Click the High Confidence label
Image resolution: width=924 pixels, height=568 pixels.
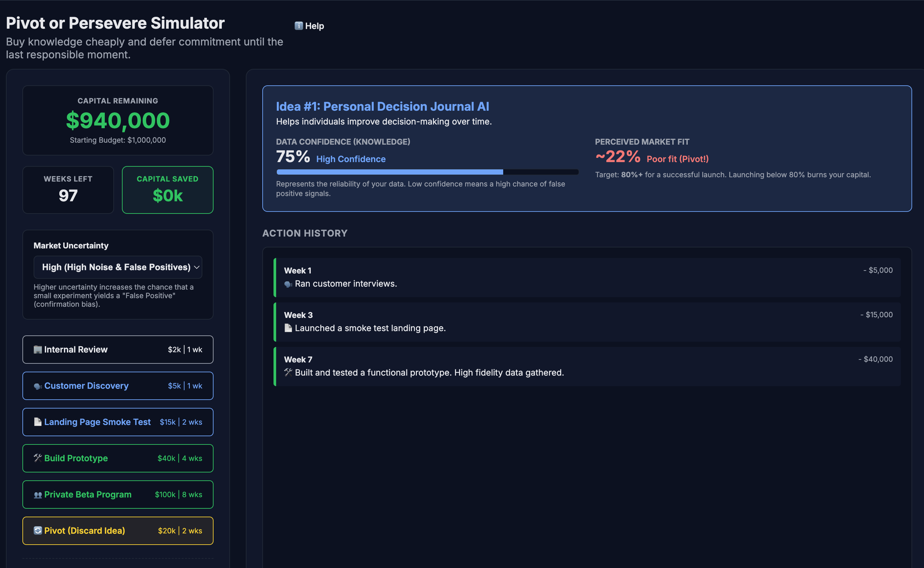tap(351, 159)
